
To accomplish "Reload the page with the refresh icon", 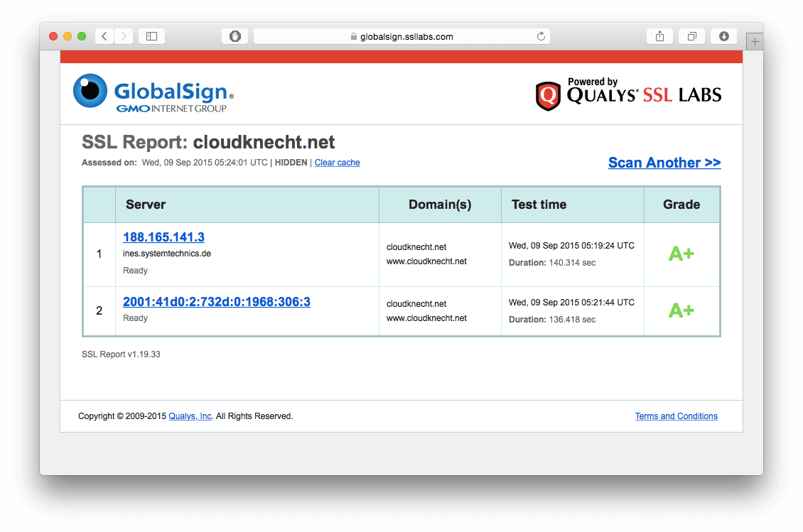I will coord(541,36).
